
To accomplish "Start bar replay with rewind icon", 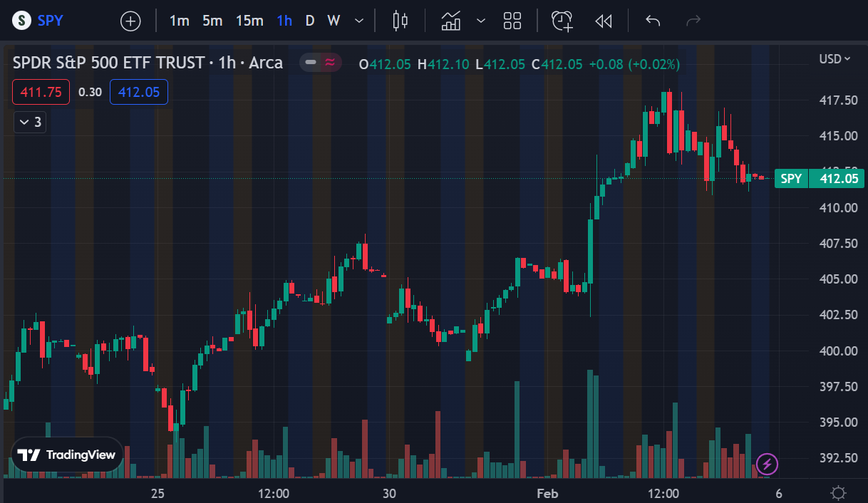I will (604, 21).
